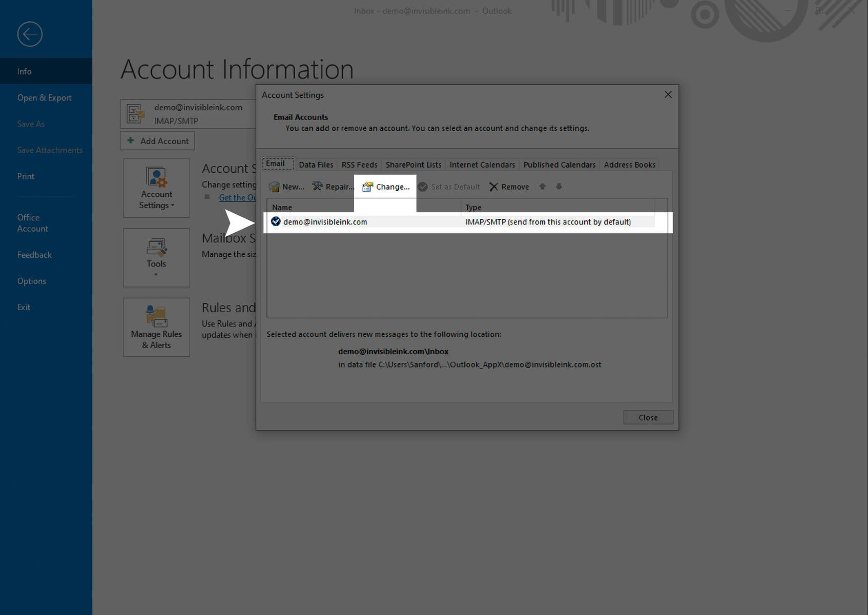Switch to the Address Books tab
The height and width of the screenshot is (615, 868).
630,165
